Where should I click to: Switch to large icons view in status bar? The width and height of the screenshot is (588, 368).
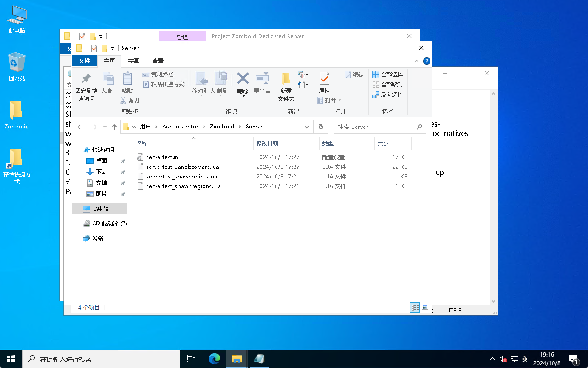425,308
